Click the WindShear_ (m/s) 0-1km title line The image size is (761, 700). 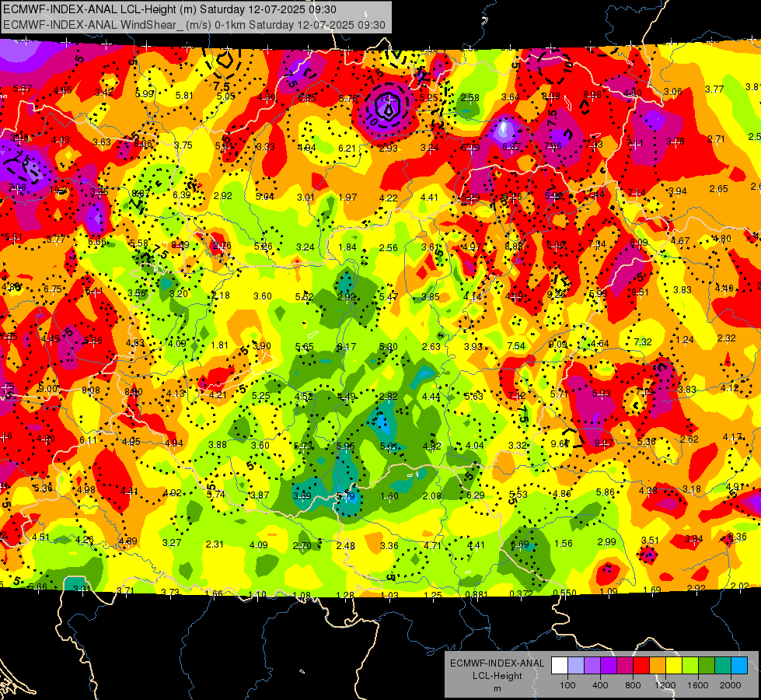[194, 25]
